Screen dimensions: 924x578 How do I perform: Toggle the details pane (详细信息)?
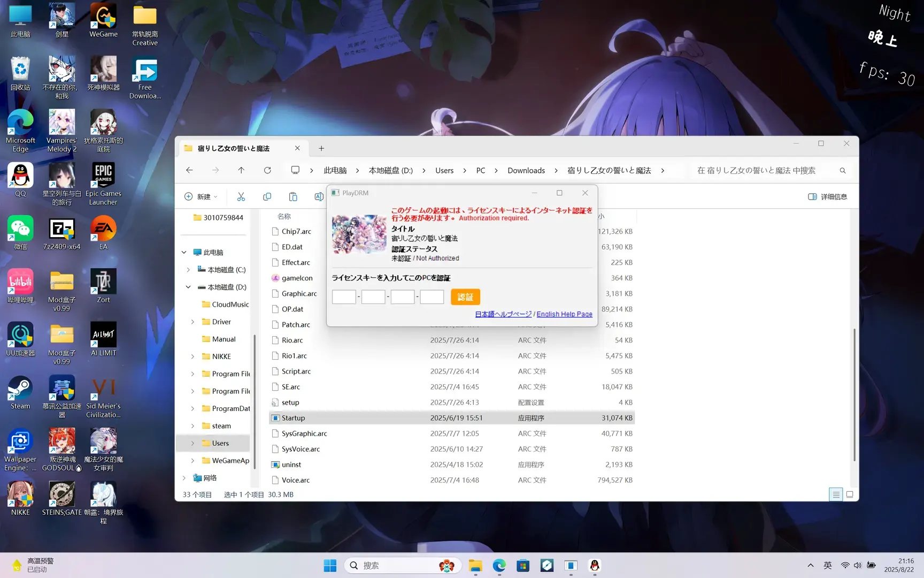pyautogui.click(x=827, y=196)
